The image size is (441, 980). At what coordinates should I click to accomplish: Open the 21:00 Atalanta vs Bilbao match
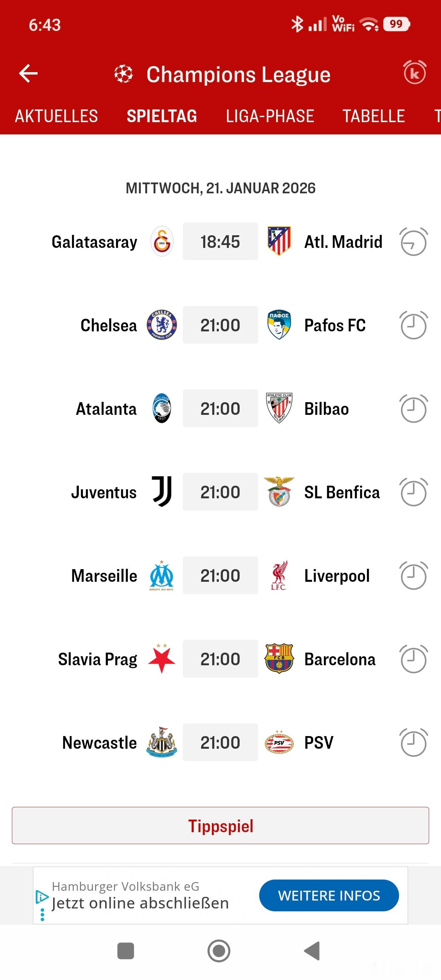point(220,408)
